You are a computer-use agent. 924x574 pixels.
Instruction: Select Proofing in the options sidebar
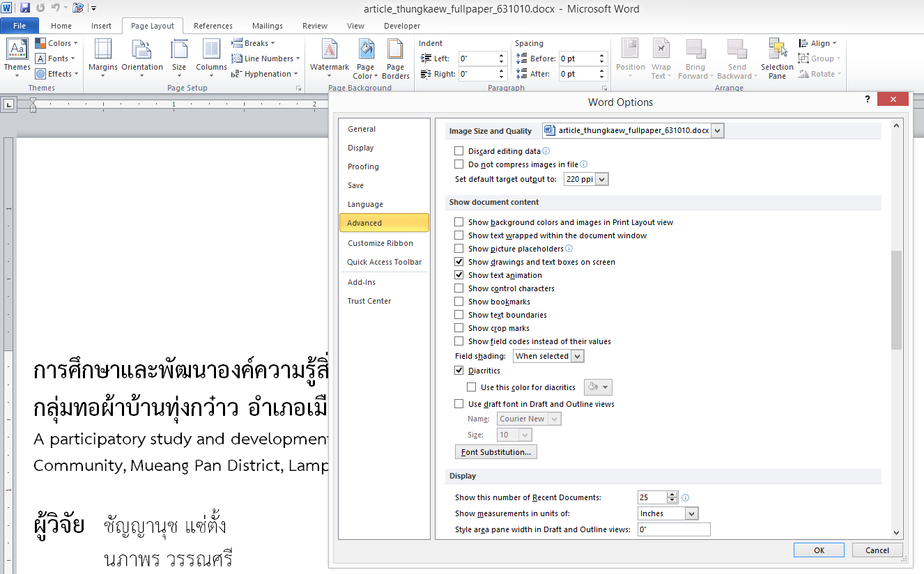363,166
